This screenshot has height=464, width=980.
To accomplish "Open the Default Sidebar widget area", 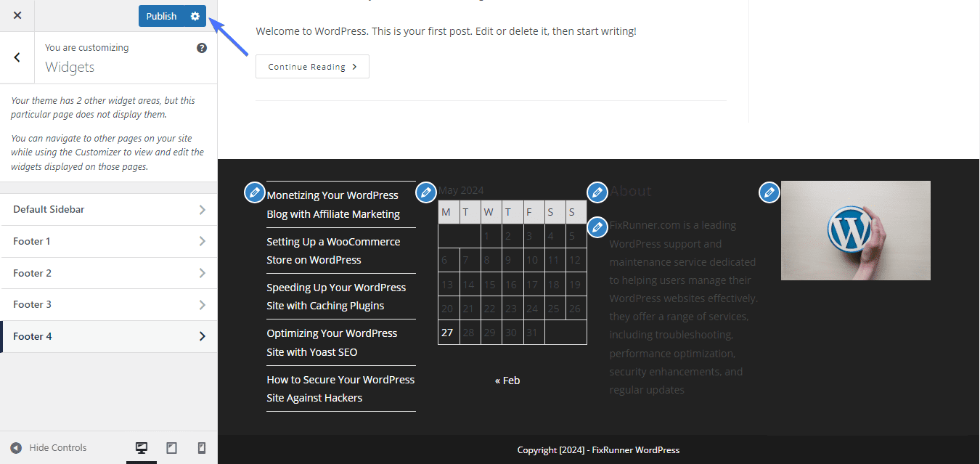I will coord(109,209).
